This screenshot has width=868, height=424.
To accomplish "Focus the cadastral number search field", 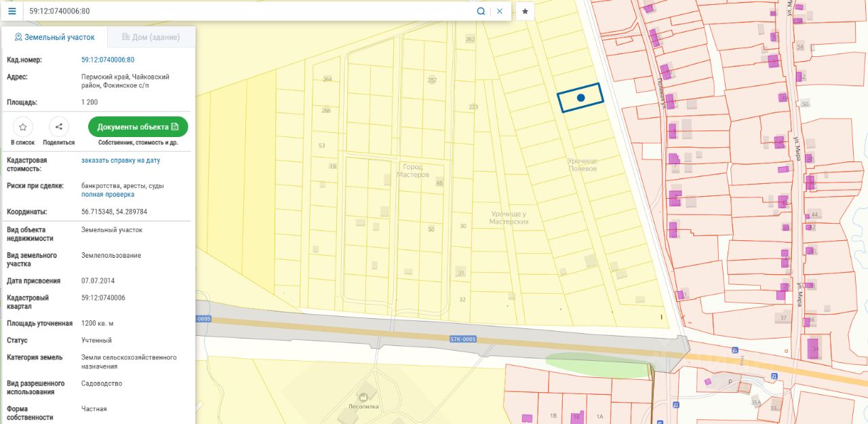I will (248, 12).
